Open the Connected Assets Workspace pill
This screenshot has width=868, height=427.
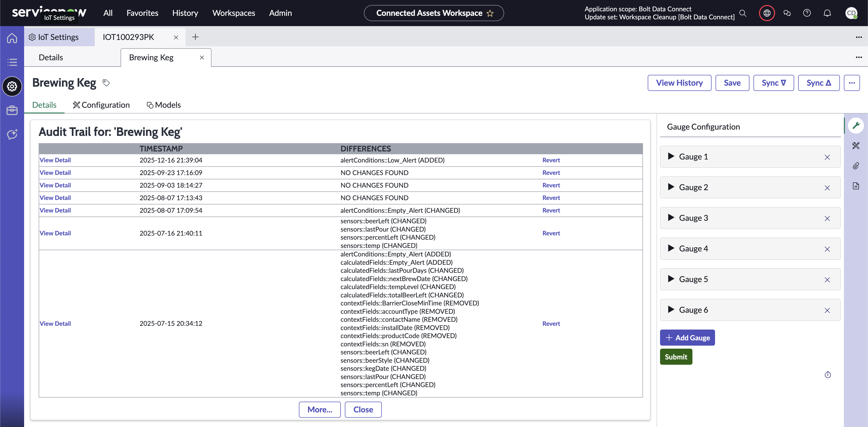coord(434,13)
